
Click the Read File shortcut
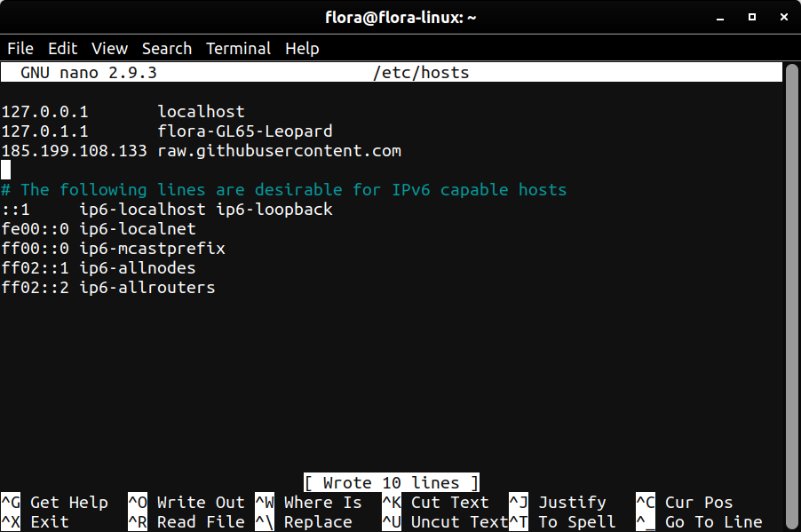[200, 521]
